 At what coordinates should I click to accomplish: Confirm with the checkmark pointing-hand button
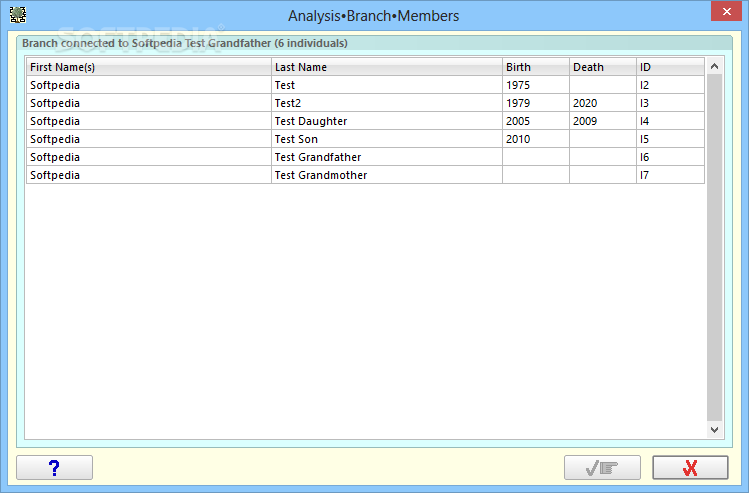pyautogui.click(x=602, y=468)
